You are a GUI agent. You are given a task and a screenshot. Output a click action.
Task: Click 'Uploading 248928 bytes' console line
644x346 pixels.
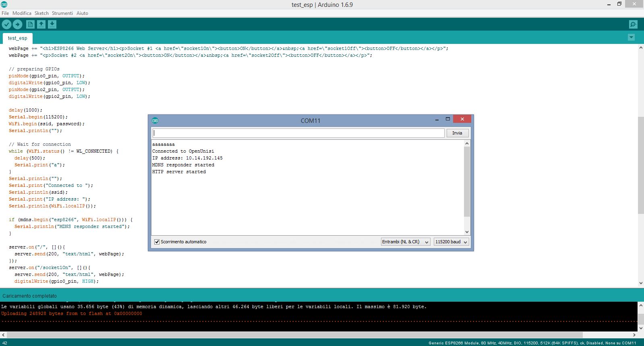(x=72, y=313)
